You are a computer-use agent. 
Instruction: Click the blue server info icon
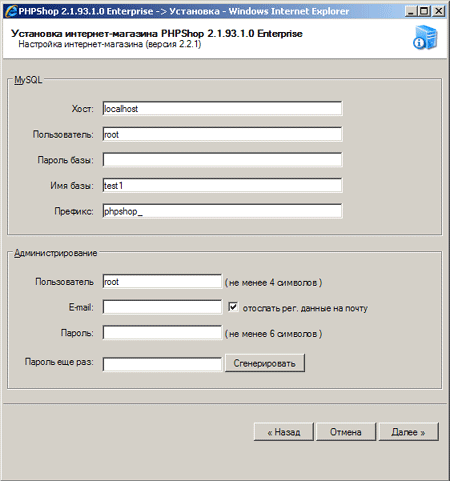click(x=425, y=37)
